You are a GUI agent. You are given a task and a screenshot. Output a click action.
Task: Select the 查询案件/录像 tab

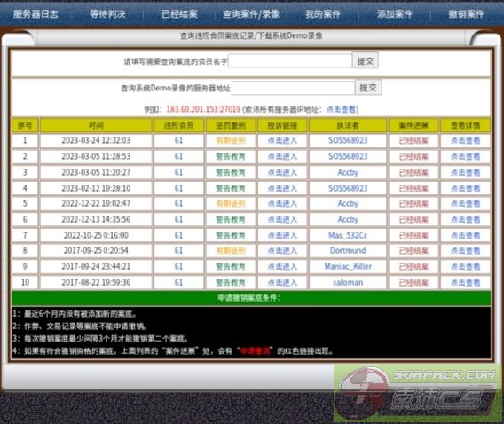click(x=251, y=14)
